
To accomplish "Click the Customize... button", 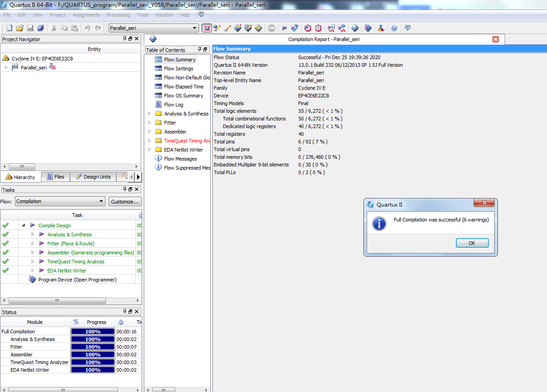I will tap(125, 202).
